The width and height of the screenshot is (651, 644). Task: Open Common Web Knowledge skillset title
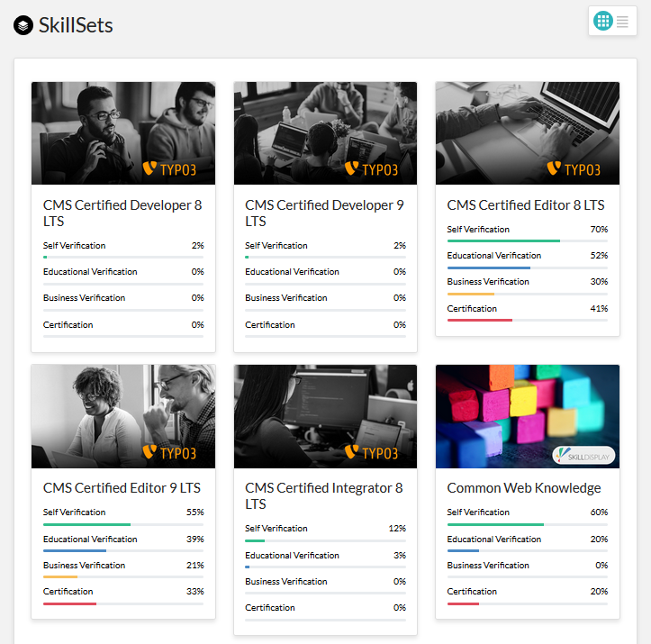tap(524, 488)
